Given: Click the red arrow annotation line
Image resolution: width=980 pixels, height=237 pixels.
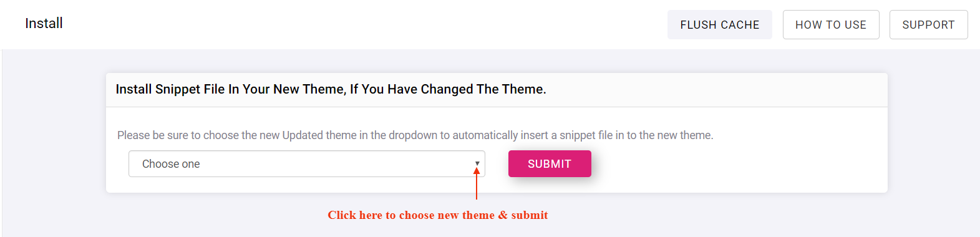Looking at the screenshot, I should point(477,187).
